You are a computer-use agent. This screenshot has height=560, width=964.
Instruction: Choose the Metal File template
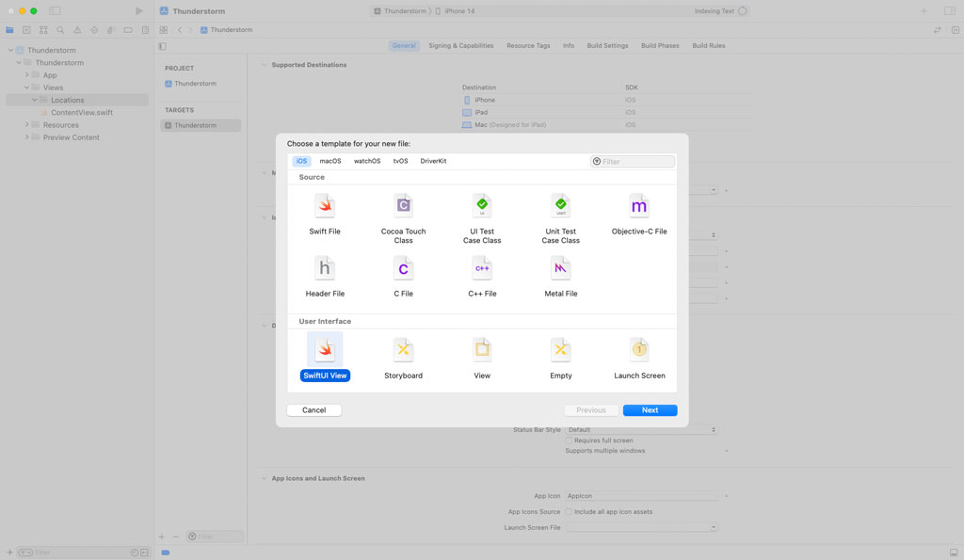pos(560,269)
